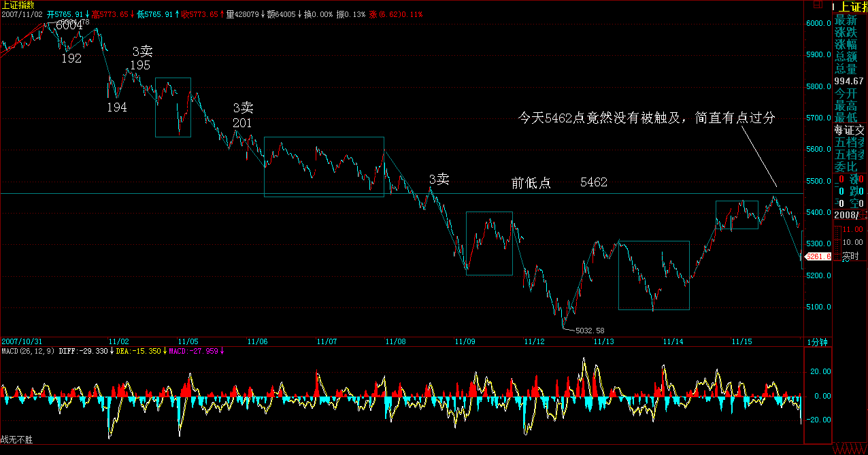The height and width of the screenshot is (455, 868).
Task: Select the first 3卖 195 annotation
Action: (x=141, y=58)
